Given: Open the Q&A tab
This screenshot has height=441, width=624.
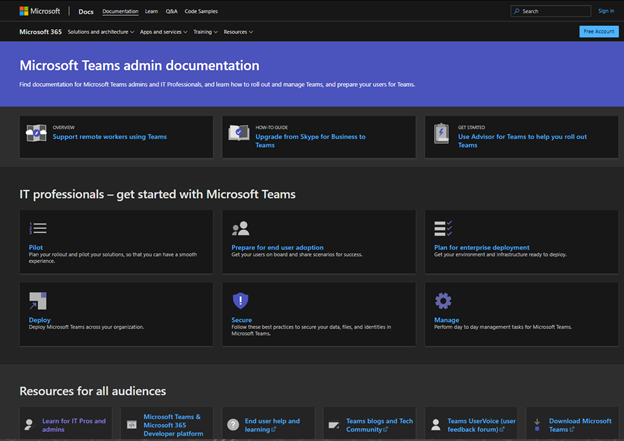Looking at the screenshot, I should pos(172,11).
